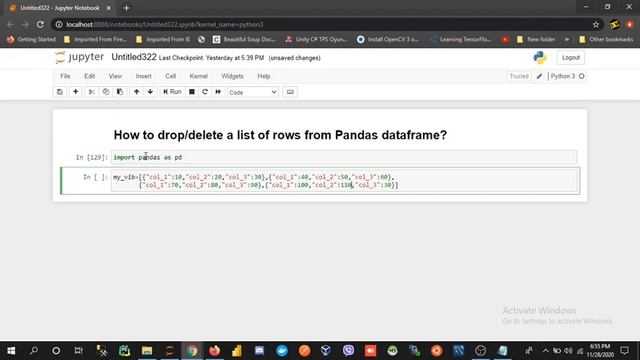Open Viber from the taskbar
The width and height of the screenshot is (640, 360).
tap(348, 351)
